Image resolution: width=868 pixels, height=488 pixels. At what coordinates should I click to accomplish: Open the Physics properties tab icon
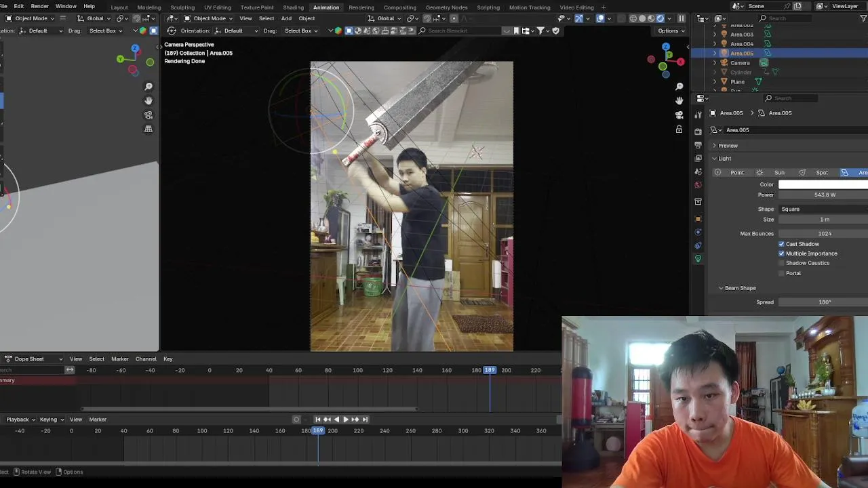pyautogui.click(x=698, y=232)
